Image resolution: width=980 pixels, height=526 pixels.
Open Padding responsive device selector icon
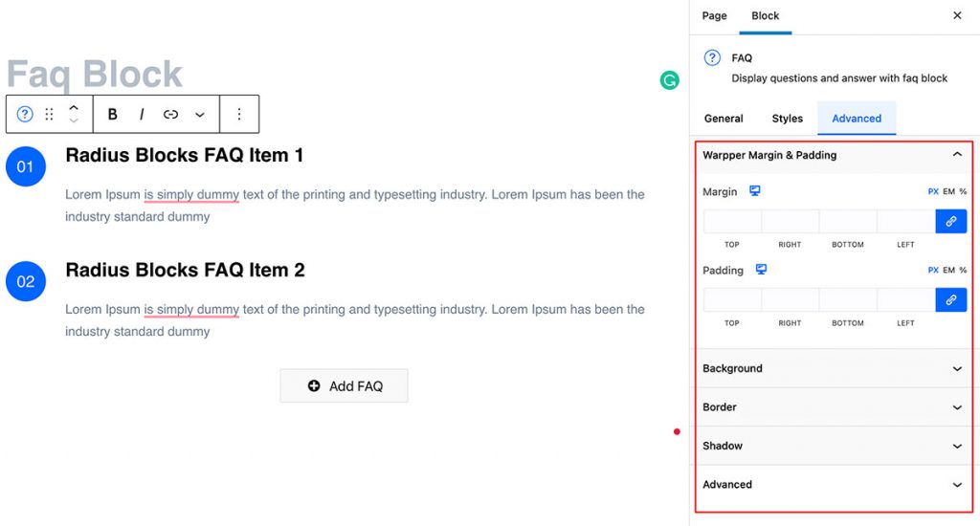761,270
